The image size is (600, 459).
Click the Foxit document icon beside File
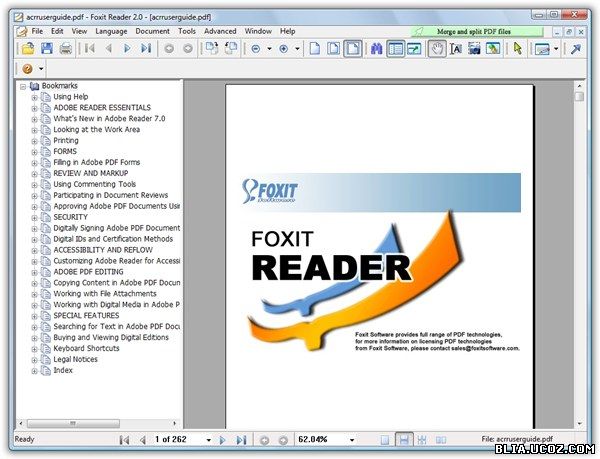pyautogui.click(x=22, y=31)
